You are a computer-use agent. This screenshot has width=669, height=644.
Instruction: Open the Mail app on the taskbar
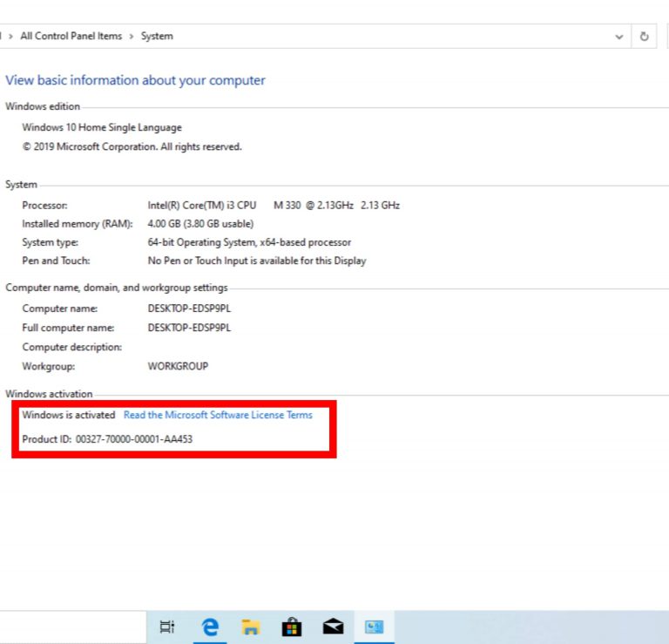click(333, 627)
